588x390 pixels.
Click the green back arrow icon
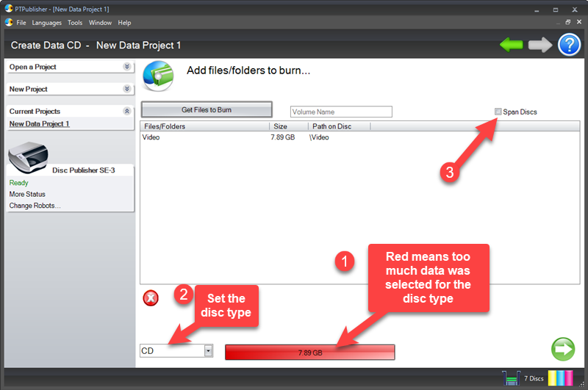click(x=511, y=46)
